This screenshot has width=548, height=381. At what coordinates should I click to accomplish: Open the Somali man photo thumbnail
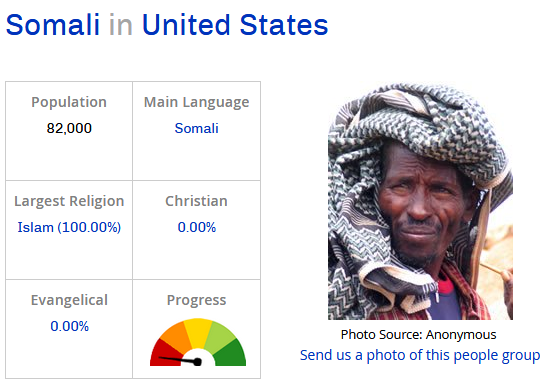pyautogui.click(x=420, y=201)
